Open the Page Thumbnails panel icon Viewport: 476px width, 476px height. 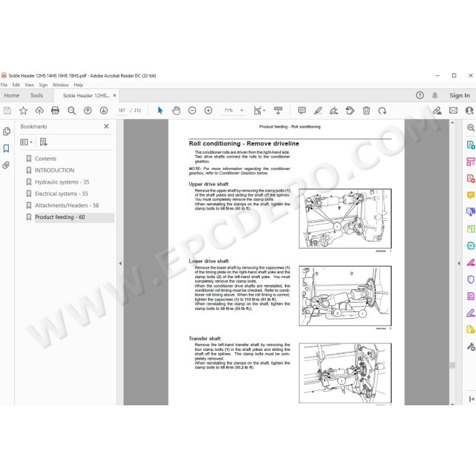(6, 131)
